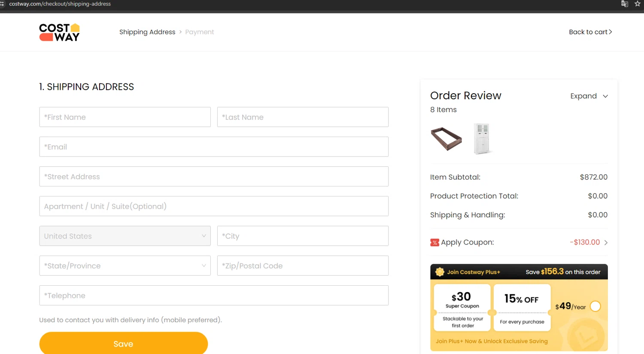Click 'Join Plus+ Now & Unlock Exclusive Saving' text
The height and width of the screenshot is (354, 644).
[x=492, y=341]
